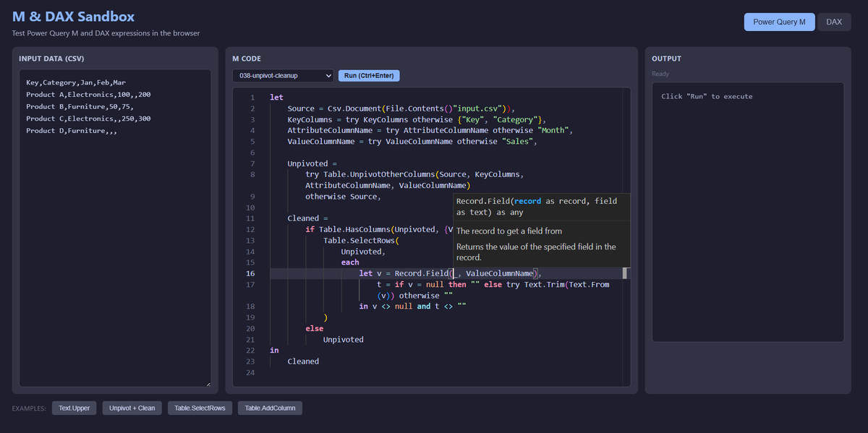The width and height of the screenshot is (868, 433).
Task: Click the 'let' keyword on line 1
Action: coord(276,97)
